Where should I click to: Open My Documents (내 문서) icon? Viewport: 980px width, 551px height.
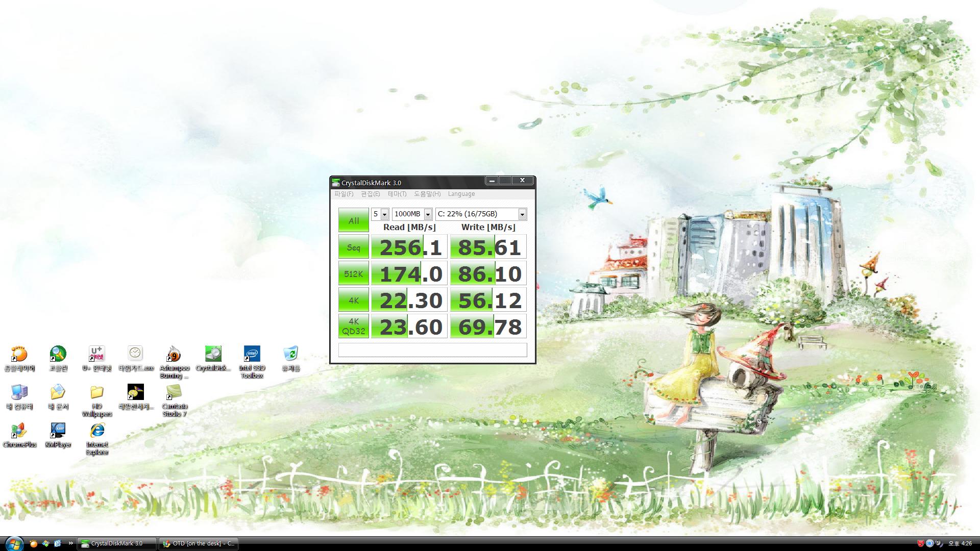[58, 397]
